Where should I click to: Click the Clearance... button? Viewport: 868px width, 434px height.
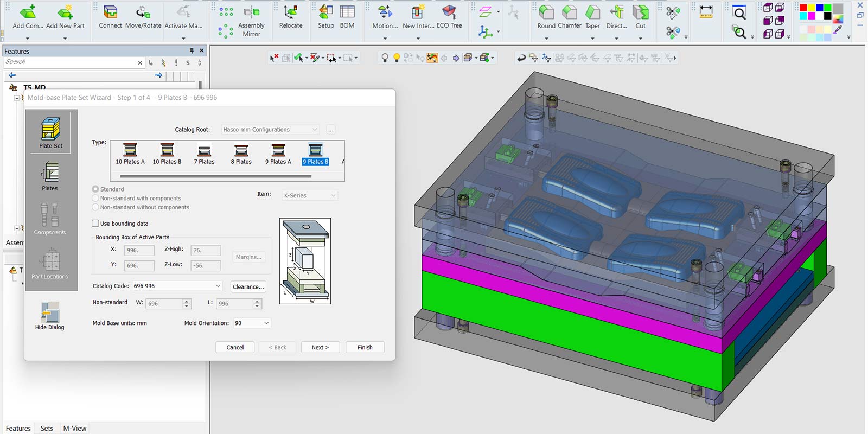click(x=248, y=286)
